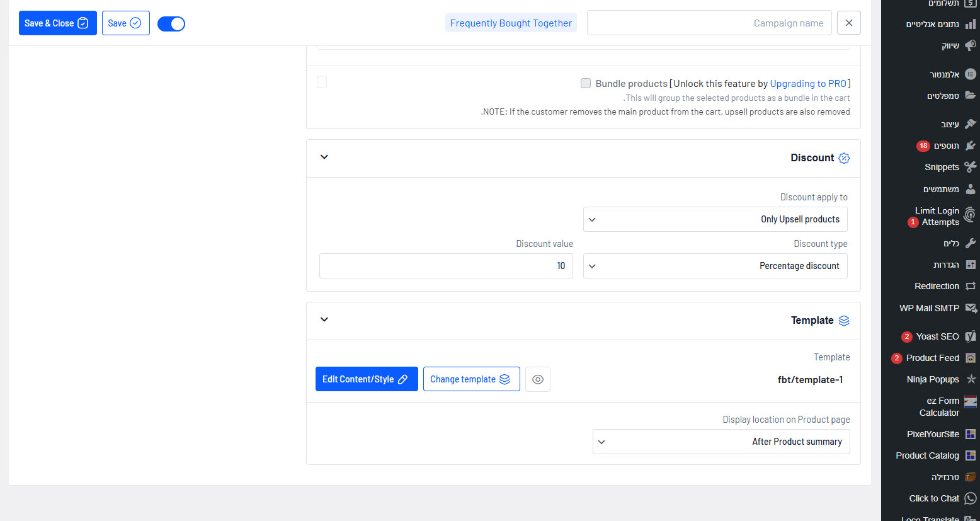Open Product Catalog menu item
The image size is (980, 521).
tap(927, 455)
